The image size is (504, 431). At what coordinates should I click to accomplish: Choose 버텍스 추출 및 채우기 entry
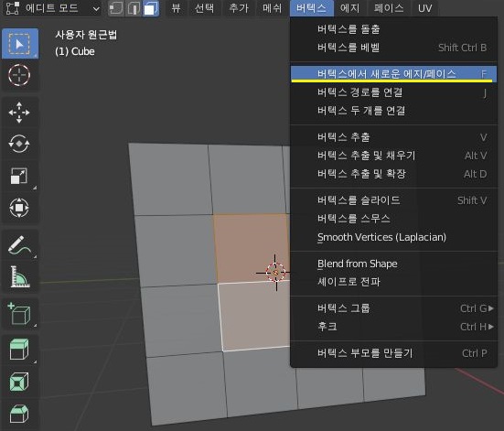coord(393,156)
